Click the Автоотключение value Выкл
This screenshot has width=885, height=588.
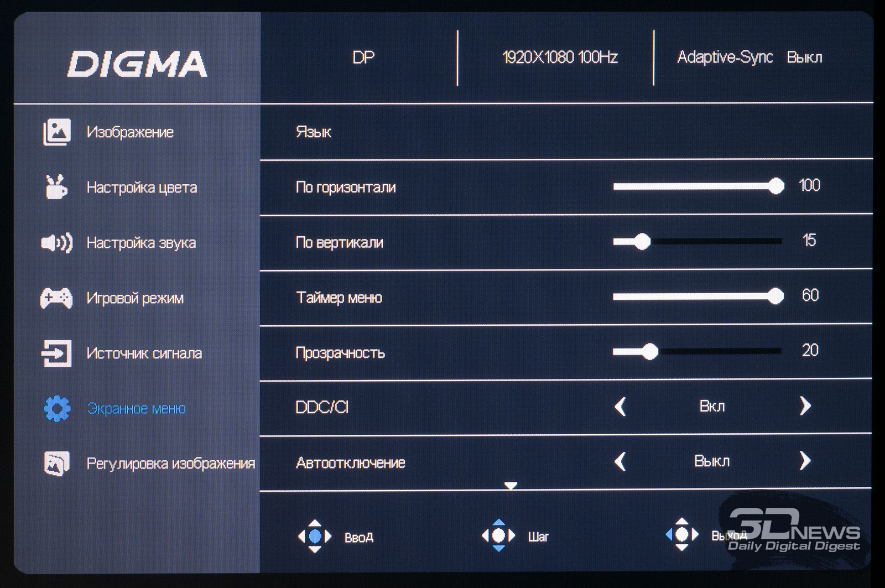[712, 461]
